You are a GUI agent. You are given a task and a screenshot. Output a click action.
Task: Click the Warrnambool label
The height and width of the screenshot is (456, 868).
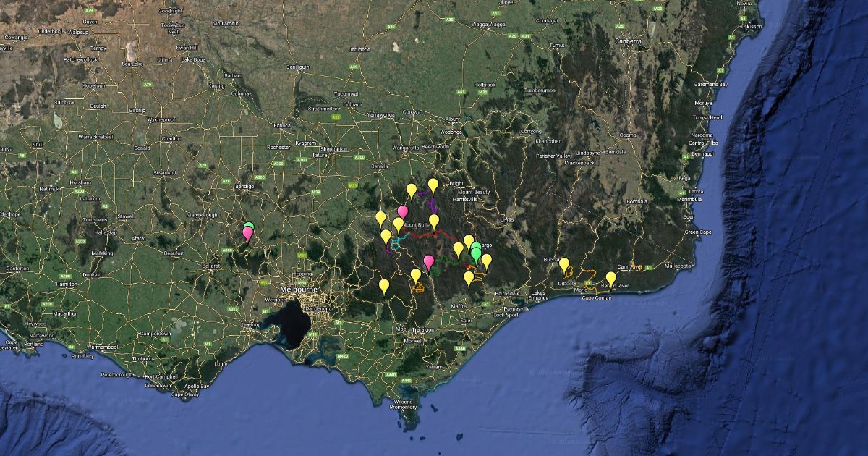pos(102,346)
